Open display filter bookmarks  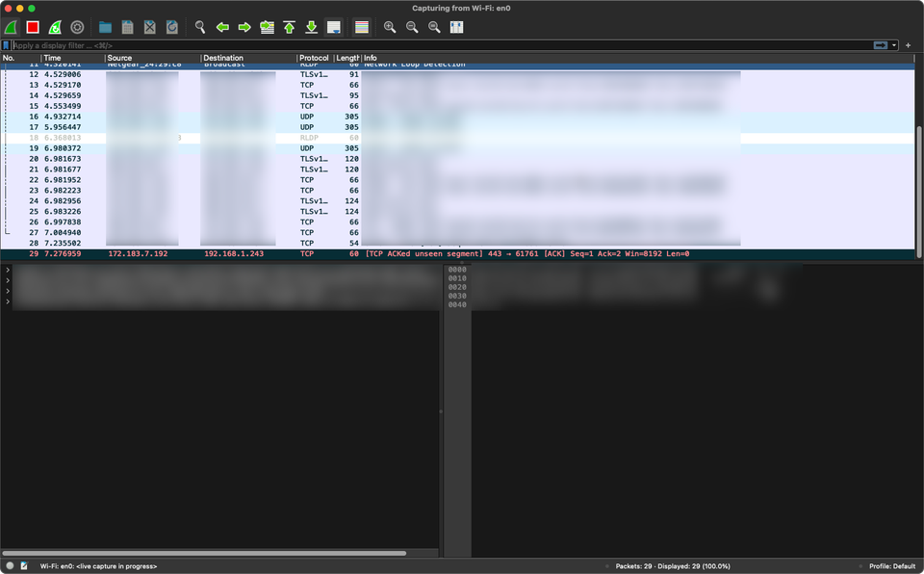tap(6, 45)
